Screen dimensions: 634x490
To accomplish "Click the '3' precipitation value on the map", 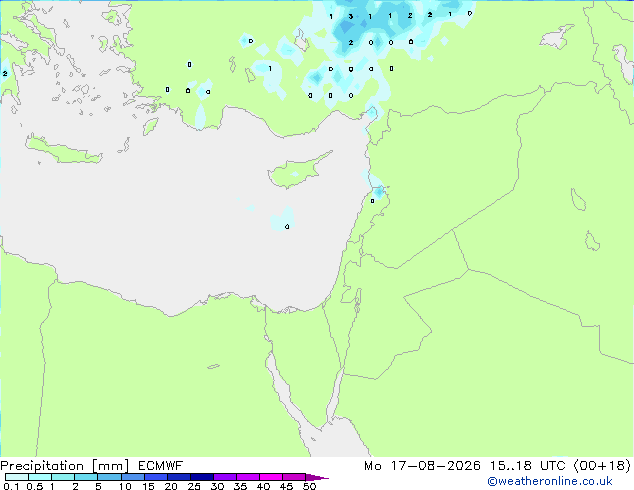I will pyautogui.click(x=351, y=17).
